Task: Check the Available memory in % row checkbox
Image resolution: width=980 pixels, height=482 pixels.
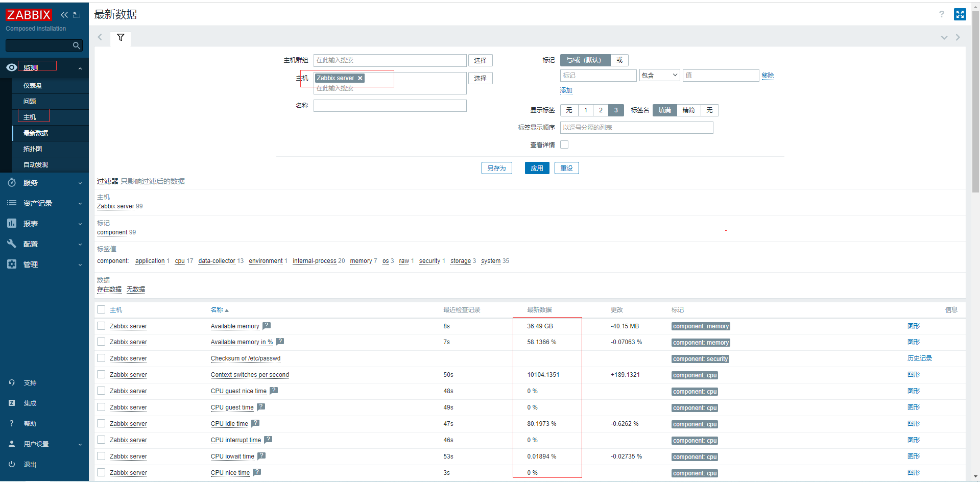Action: click(x=101, y=342)
